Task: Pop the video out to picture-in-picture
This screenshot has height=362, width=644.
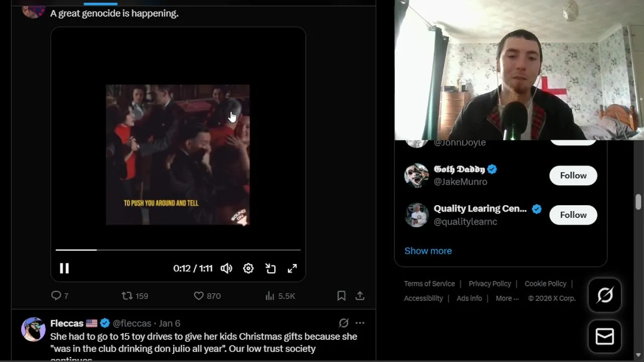Action: click(x=271, y=268)
